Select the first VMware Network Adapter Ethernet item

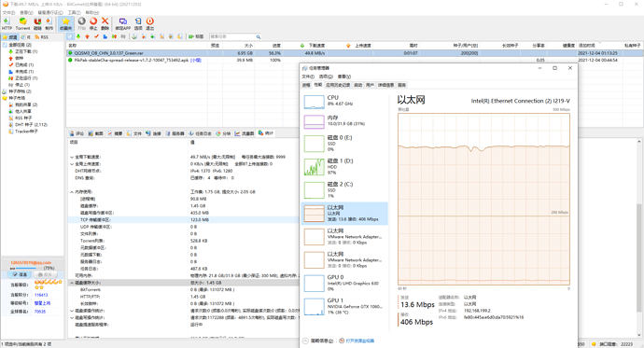(x=344, y=236)
